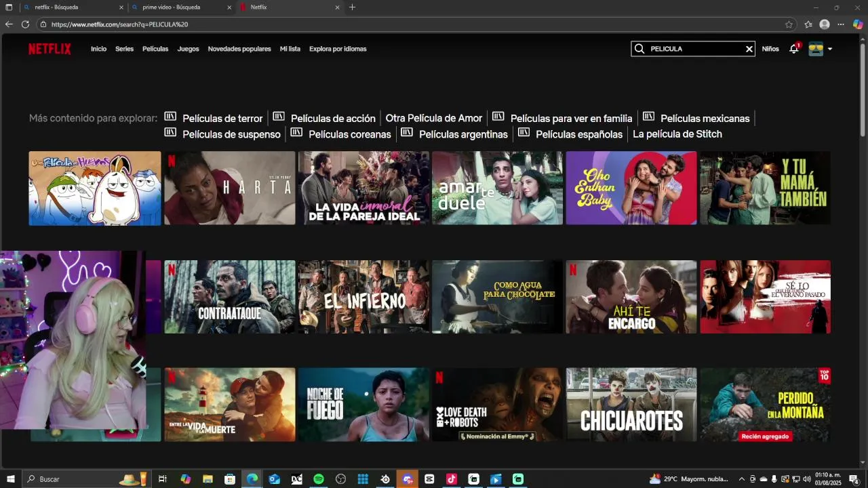The width and height of the screenshot is (868, 488).
Task: Open Oho Enthan Baby card
Action: 631,188
